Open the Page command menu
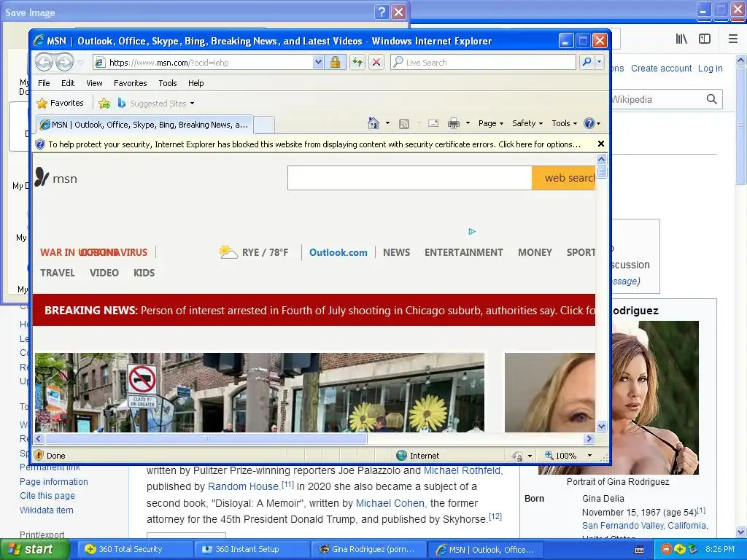The height and width of the screenshot is (560, 747). click(491, 123)
